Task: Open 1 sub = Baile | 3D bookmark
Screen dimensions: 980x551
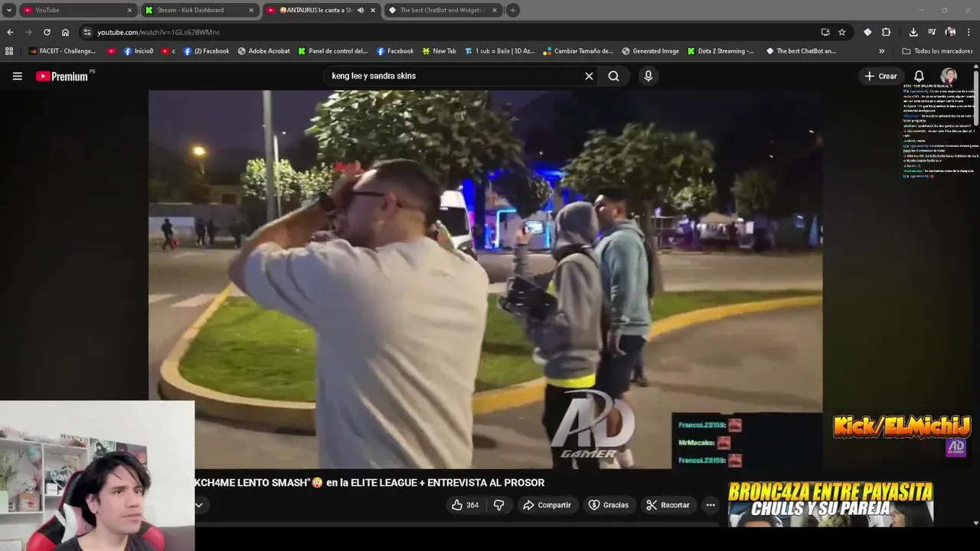Action: point(499,51)
